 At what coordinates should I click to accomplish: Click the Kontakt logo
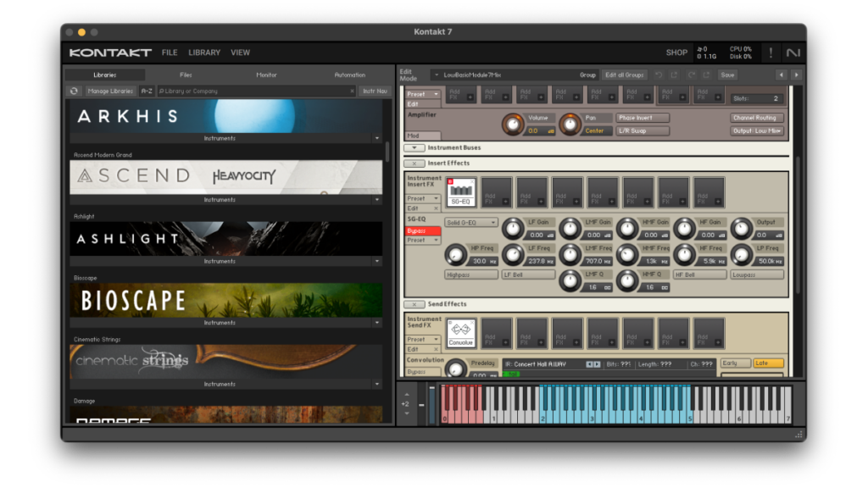(110, 53)
